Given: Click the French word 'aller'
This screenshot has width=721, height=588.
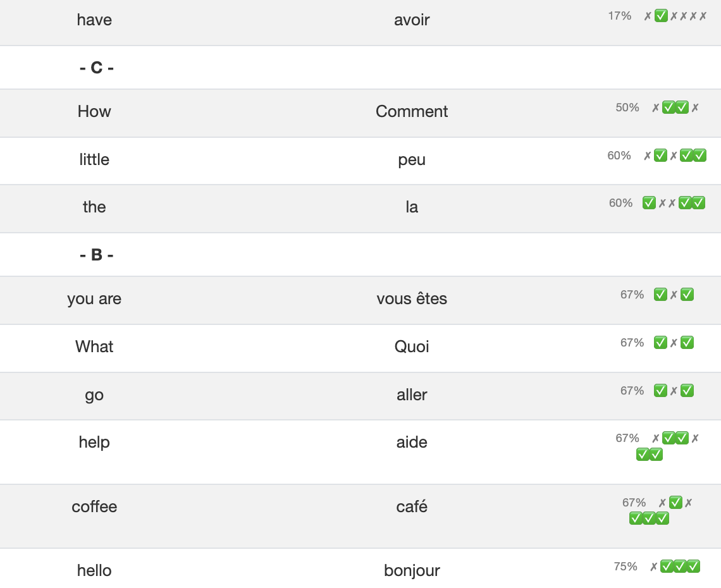Looking at the screenshot, I should click(x=412, y=395).
